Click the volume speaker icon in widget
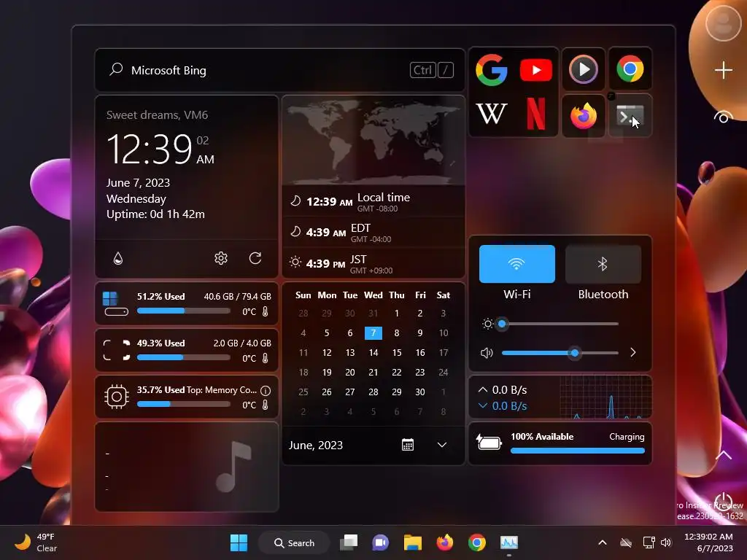The image size is (747, 560). pyautogui.click(x=487, y=353)
